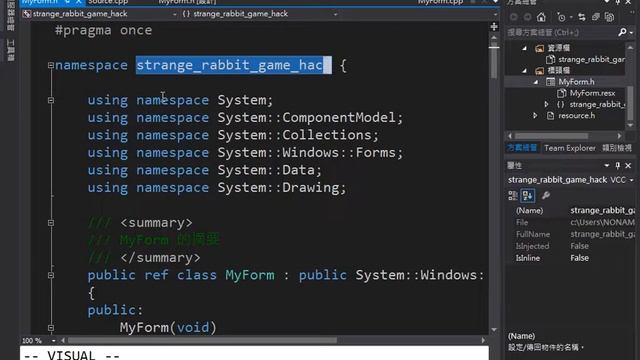Image resolution: width=640 pixels, height=360 pixels.
Task: Click the selected strange_rabbit_game_hac text
Action: pos(233,65)
